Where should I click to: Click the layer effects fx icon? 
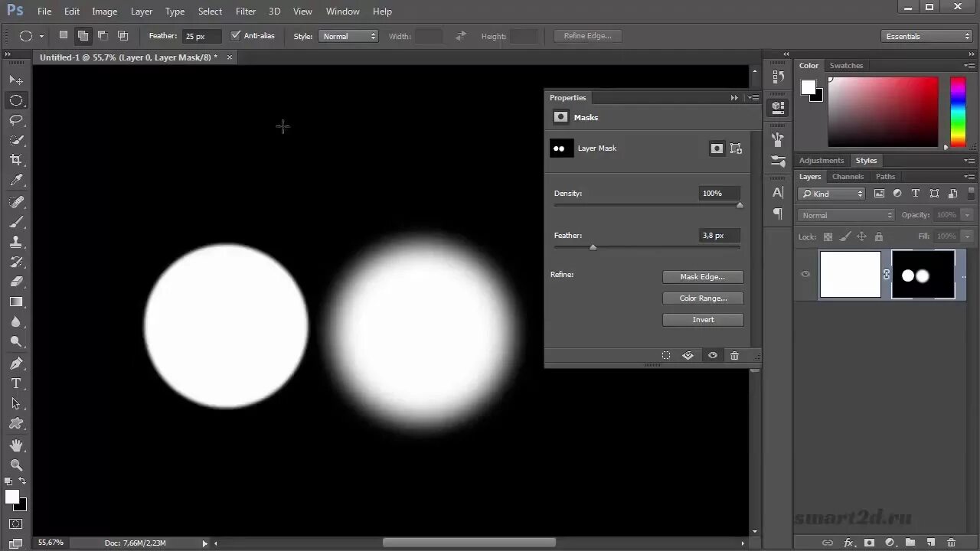point(849,543)
